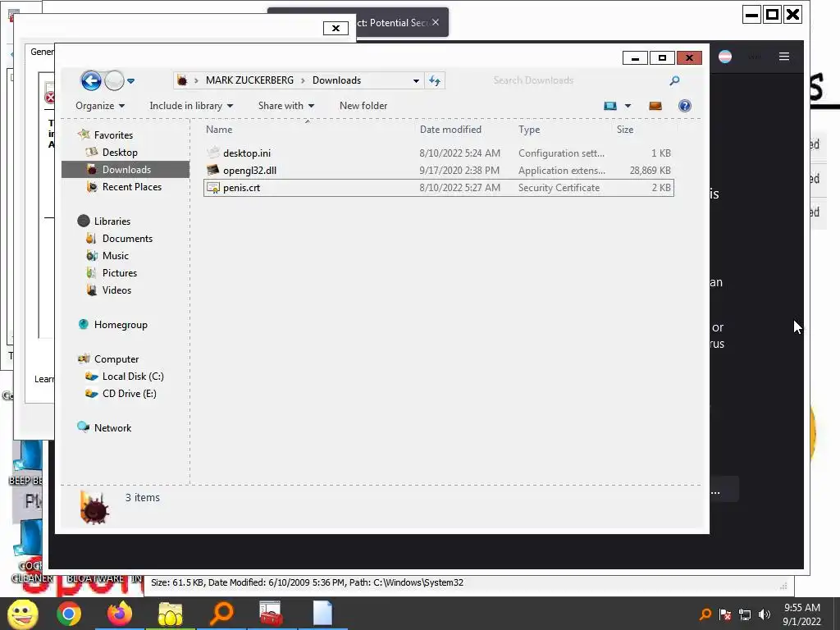The width and height of the screenshot is (840, 630).
Task: Focus the Search Downloads field
Action: pos(576,80)
